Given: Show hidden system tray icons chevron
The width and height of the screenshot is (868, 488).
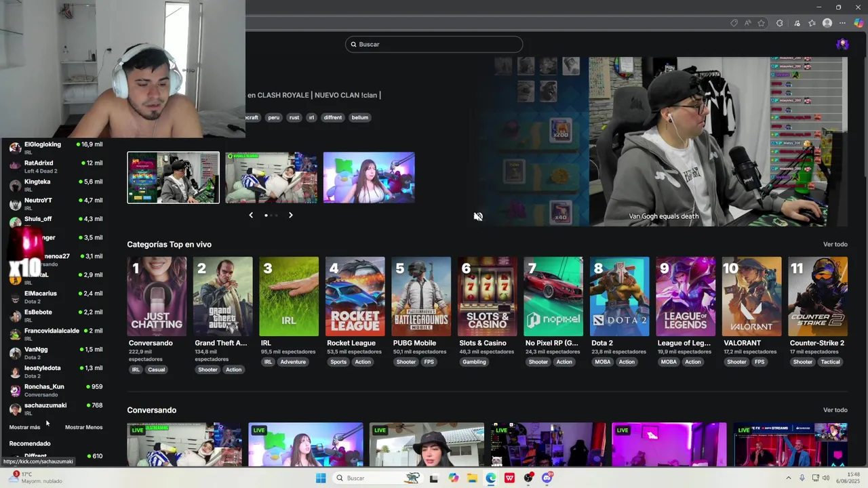Looking at the screenshot, I should [789, 478].
